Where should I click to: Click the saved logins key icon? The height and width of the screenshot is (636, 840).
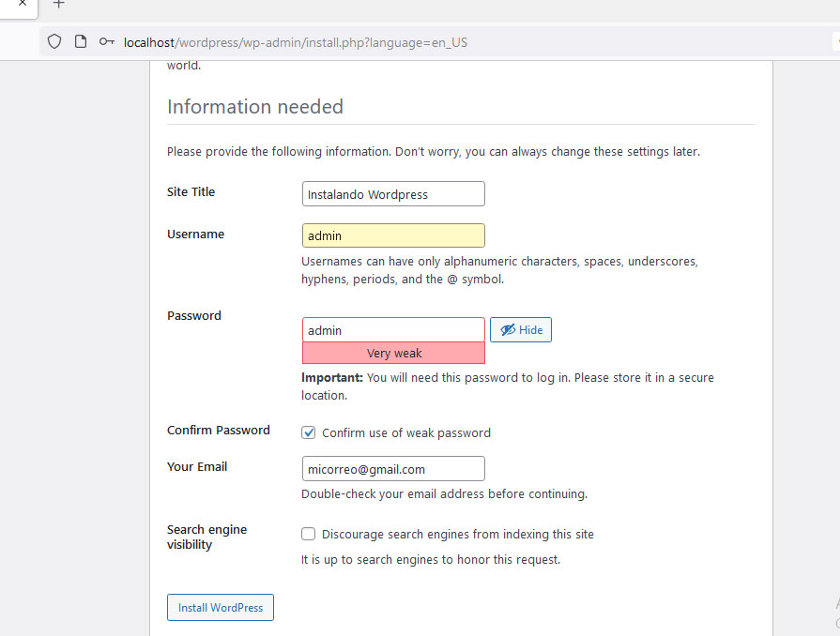[107, 42]
